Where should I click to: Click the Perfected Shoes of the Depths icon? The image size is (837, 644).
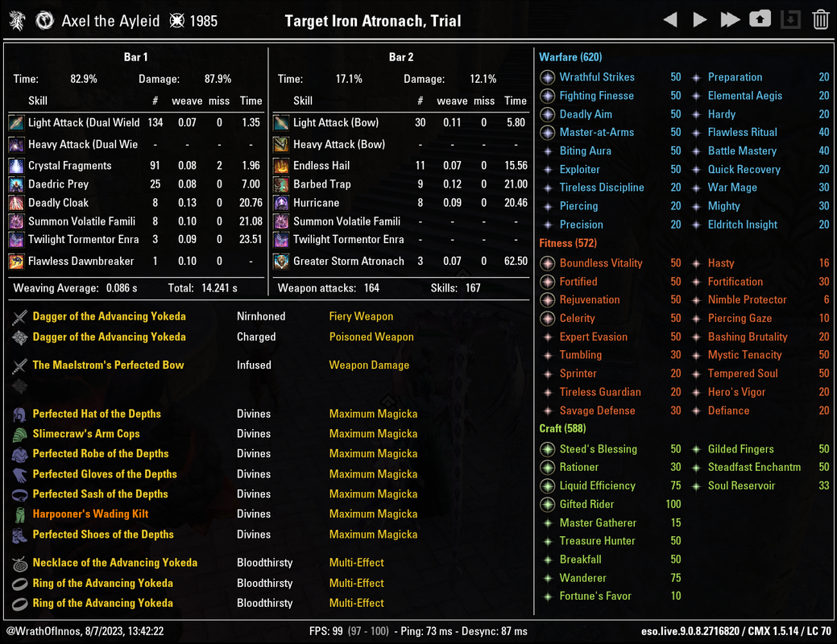click(20, 535)
